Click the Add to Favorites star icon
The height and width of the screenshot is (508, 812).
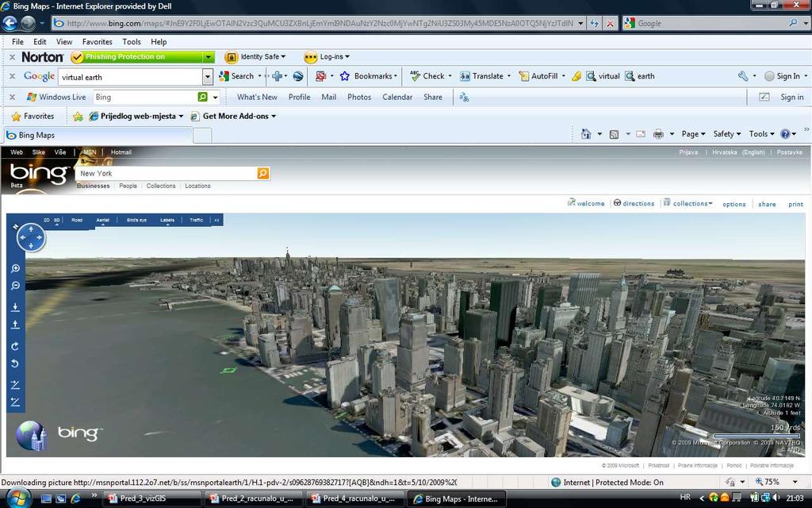coord(78,117)
